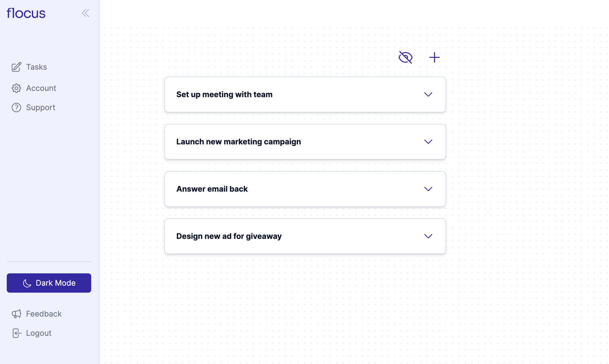This screenshot has height=364, width=609.
Task: Click the flocus logo
Action: point(26,13)
